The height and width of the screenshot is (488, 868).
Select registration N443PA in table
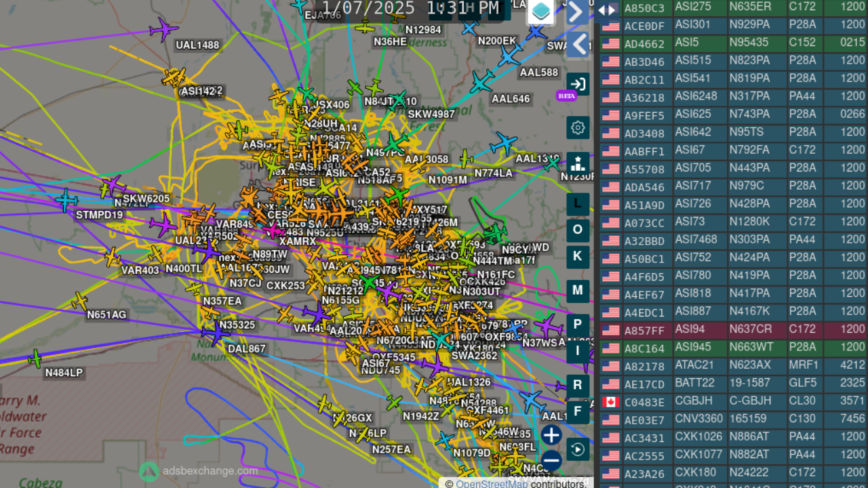tap(749, 167)
